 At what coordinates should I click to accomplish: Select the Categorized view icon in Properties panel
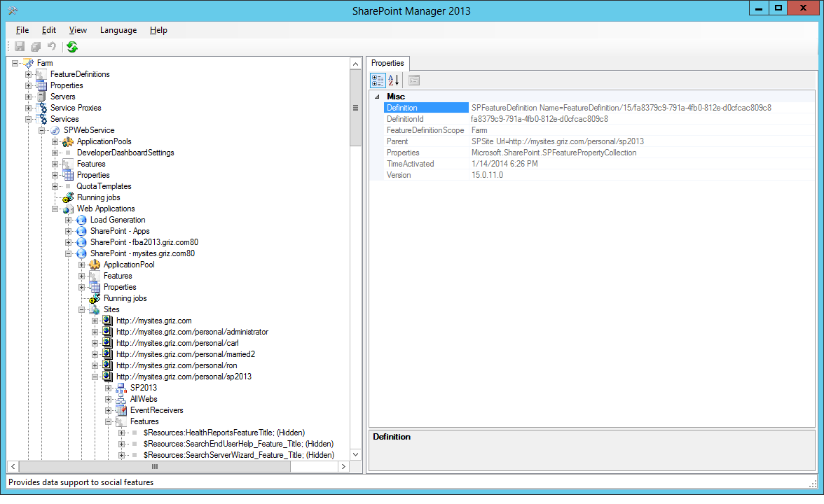pos(377,80)
